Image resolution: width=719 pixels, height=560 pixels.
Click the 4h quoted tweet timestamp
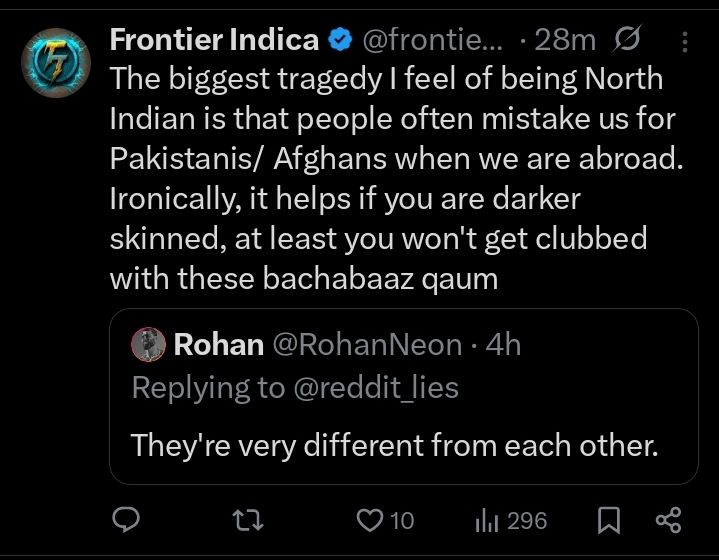coord(503,345)
